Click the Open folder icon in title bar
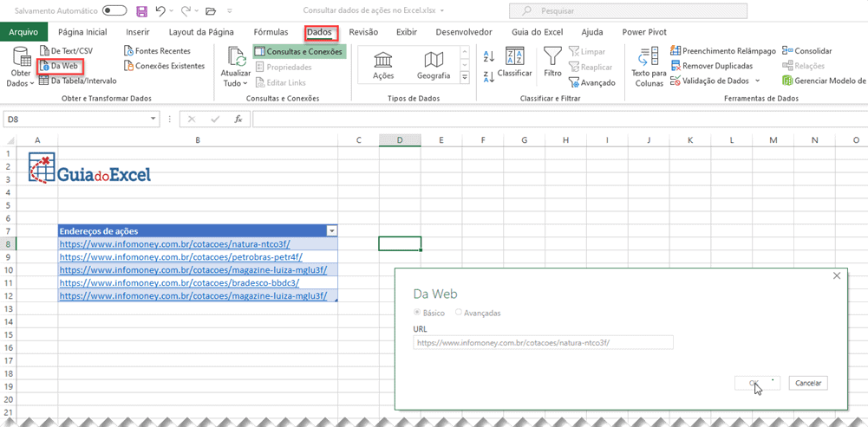 click(211, 10)
